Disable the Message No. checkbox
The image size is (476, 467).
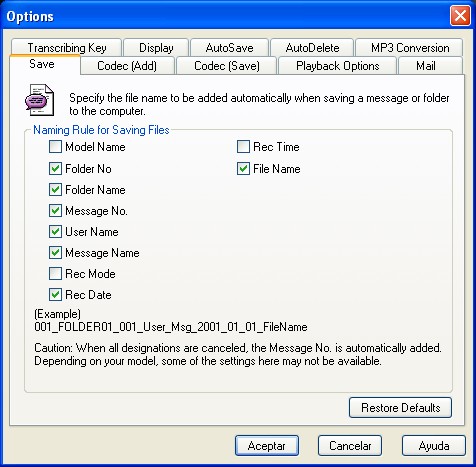click(55, 211)
